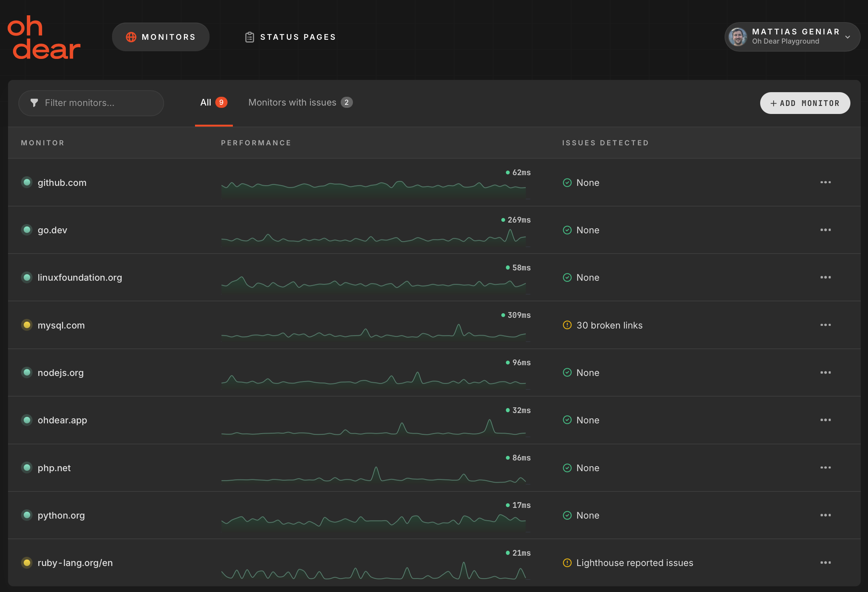Screen dimensions: 868x592
Task: Open the Monitors navigation tab
Action: click(161, 37)
